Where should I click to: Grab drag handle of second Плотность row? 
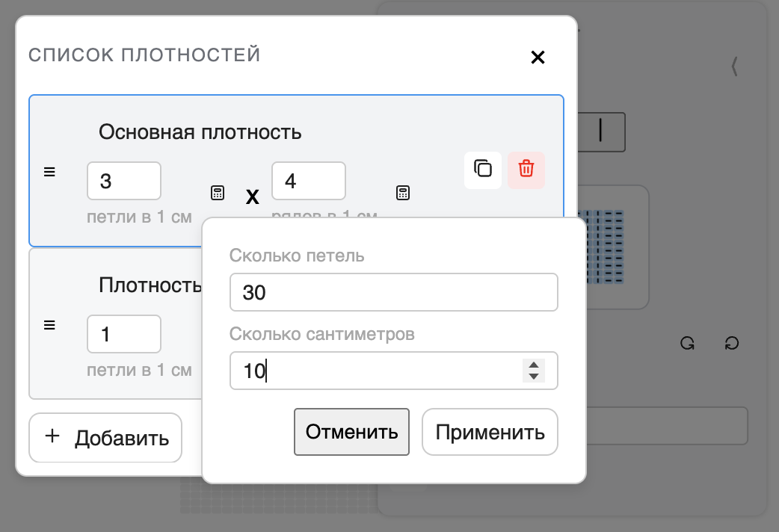pos(49,325)
